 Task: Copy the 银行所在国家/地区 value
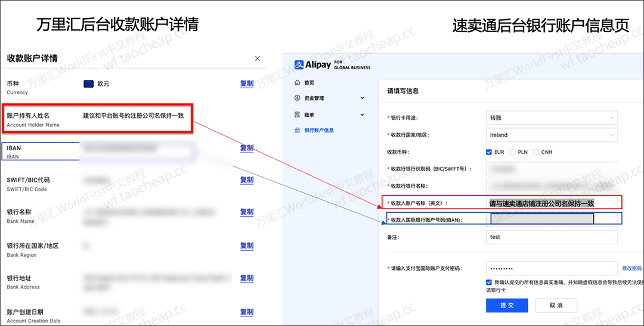(x=247, y=246)
